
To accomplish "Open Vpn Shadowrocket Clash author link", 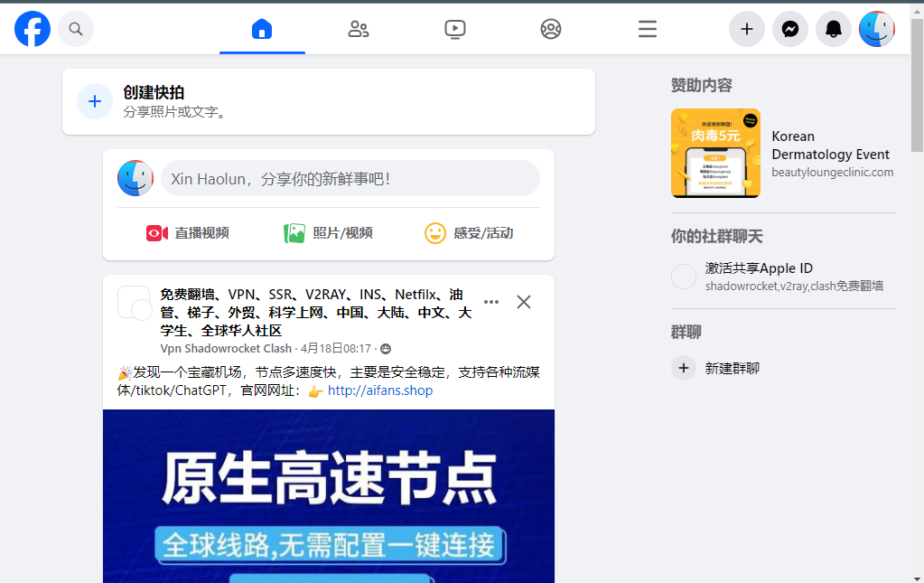I will 226,348.
